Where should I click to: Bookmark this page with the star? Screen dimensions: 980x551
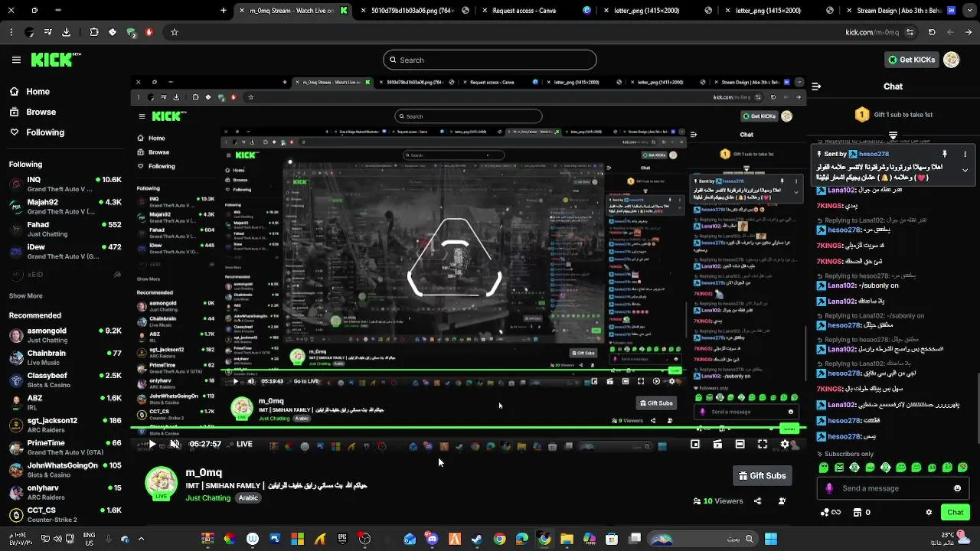pos(175,32)
